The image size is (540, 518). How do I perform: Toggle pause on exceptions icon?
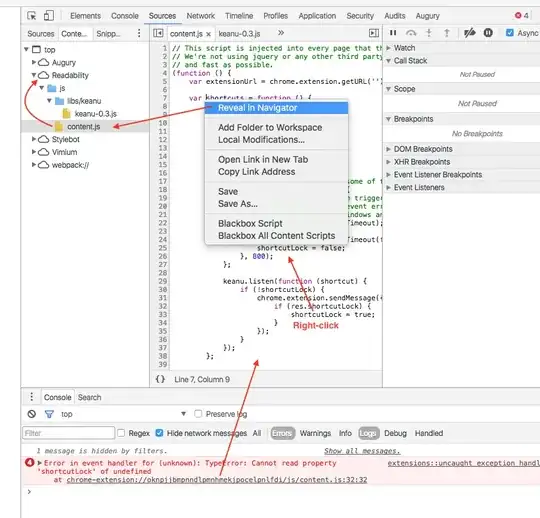click(x=488, y=33)
